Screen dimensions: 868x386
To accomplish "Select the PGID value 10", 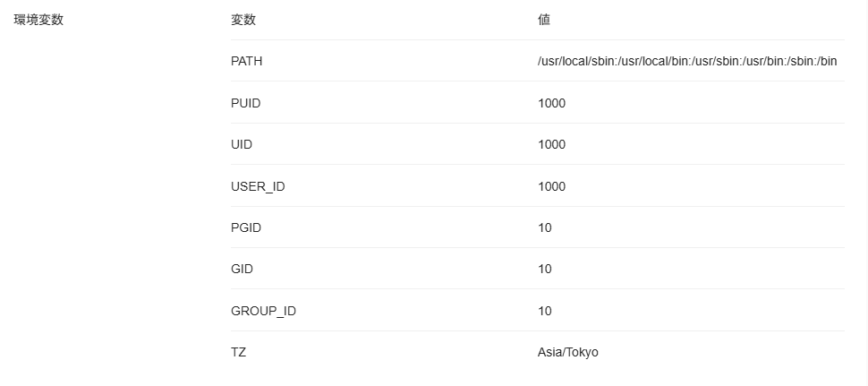I will click(545, 227).
